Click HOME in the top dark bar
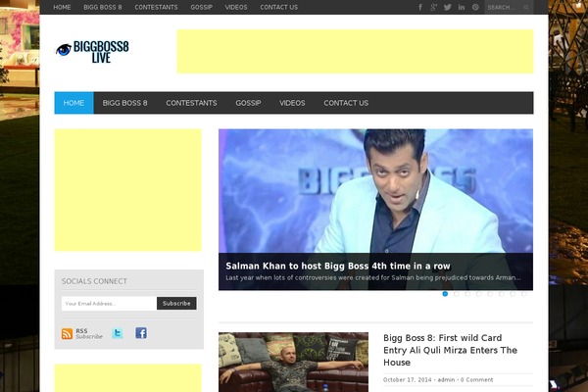 coord(62,7)
